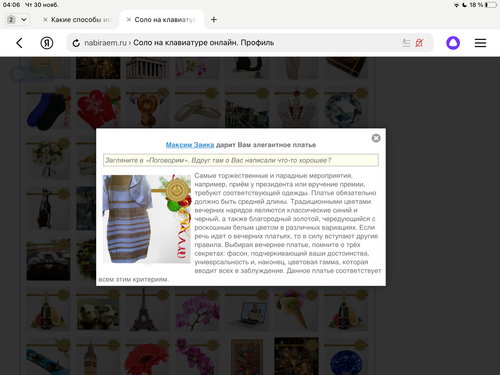The image size is (500, 375).
Task: Select the ice cream cone gift
Action: pyautogui.click(x=296, y=309)
